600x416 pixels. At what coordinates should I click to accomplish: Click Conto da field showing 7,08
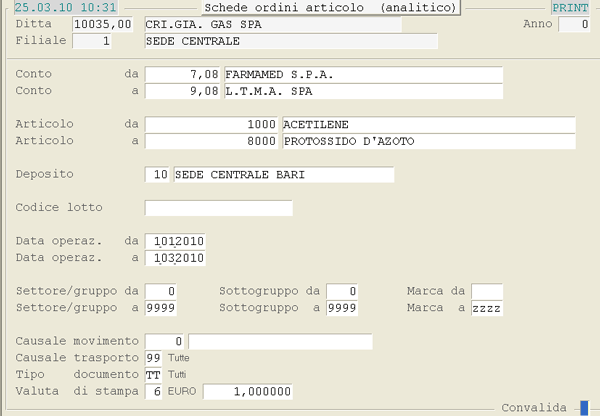point(183,75)
